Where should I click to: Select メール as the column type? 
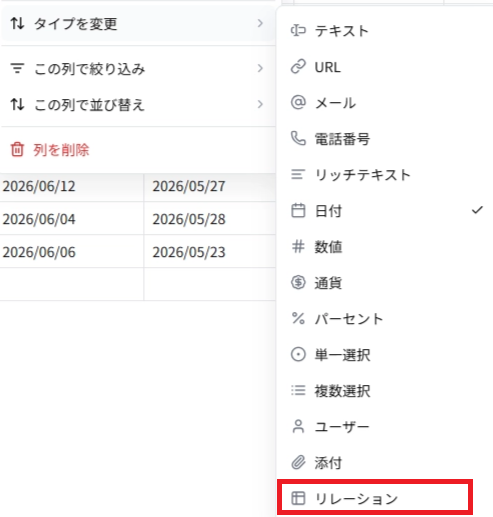[385, 102]
